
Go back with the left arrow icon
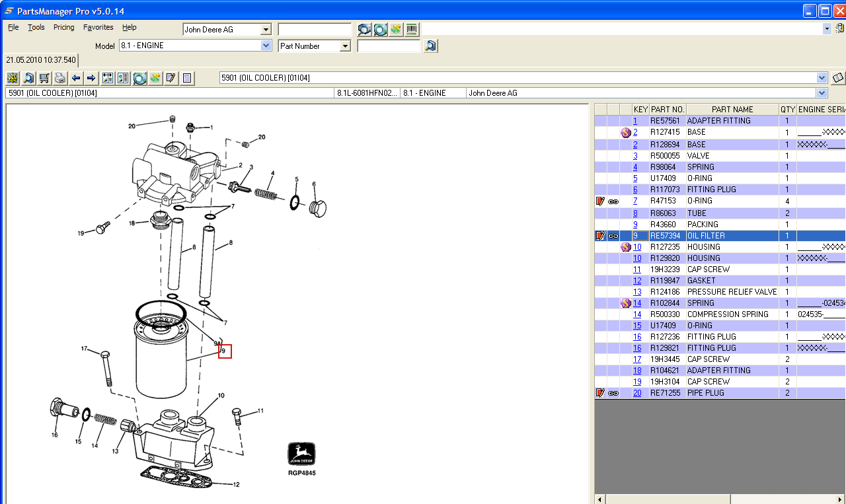(x=76, y=78)
